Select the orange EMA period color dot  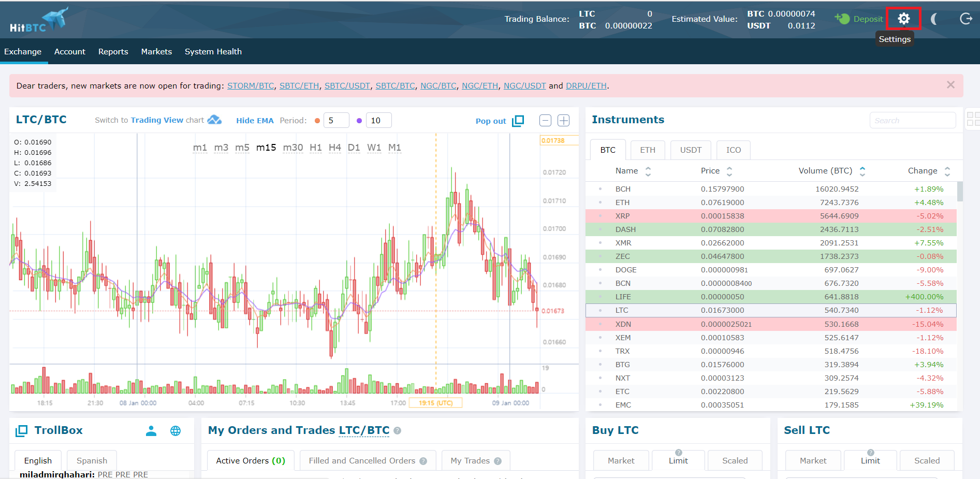tap(317, 120)
